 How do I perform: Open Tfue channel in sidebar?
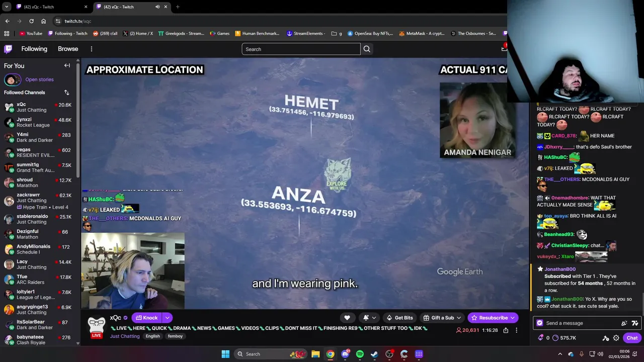(x=38, y=280)
